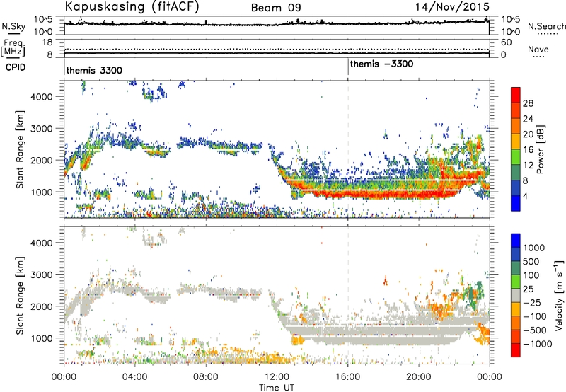Image resolution: width=566 pixels, height=392 pixels.
Task: Click the '04:00' time axis label
Action: tap(135, 377)
